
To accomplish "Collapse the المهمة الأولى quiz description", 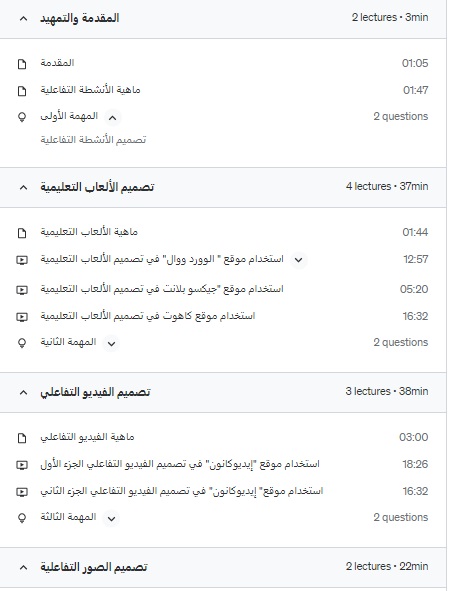I will pyautogui.click(x=112, y=118).
